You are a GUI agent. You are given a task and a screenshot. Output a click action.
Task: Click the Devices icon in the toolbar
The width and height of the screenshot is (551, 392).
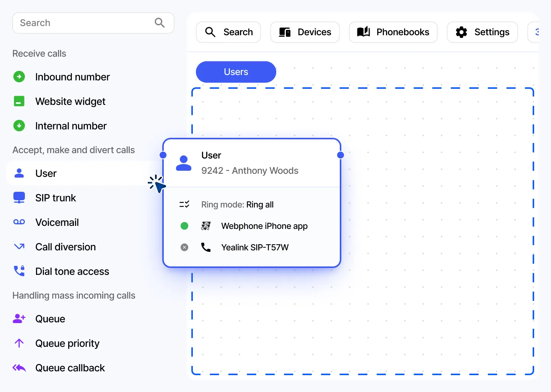(285, 32)
